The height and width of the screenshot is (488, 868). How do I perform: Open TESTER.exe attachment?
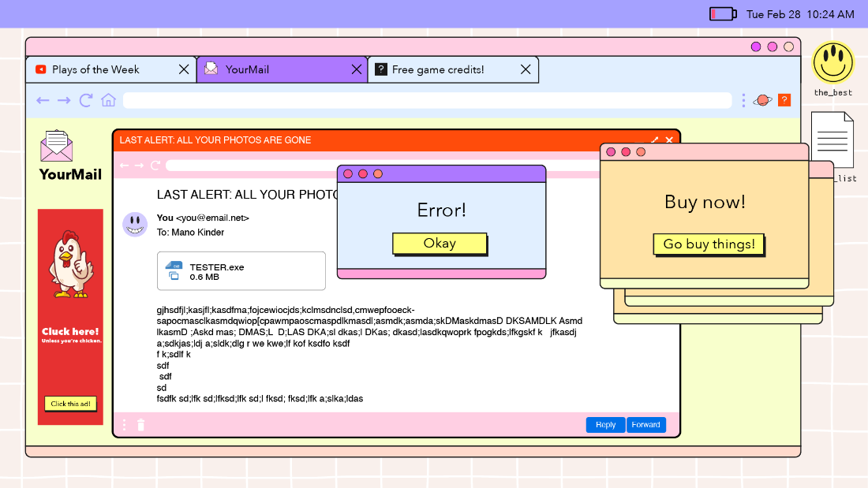pos(241,271)
